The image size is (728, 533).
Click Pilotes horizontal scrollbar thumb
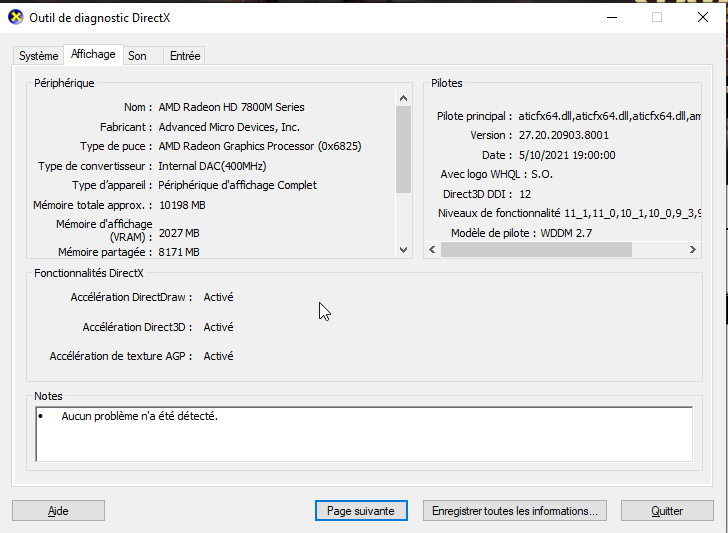click(536, 250)
